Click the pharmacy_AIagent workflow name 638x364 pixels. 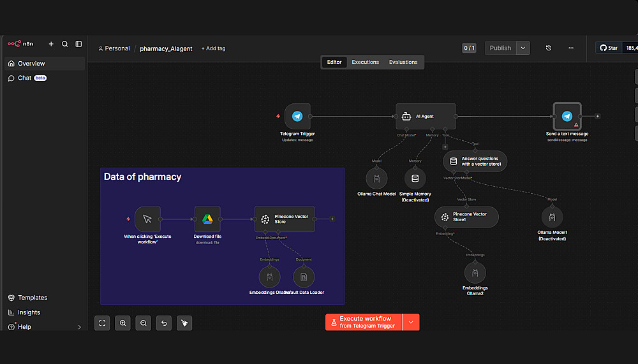click(x=166, y=49)
